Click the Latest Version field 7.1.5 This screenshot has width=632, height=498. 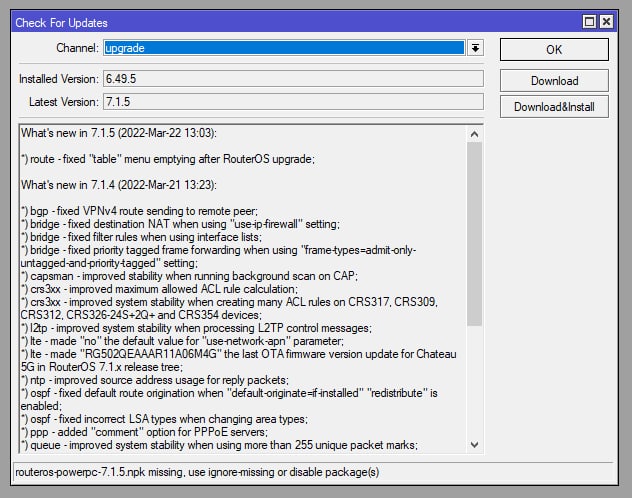[x=293, y=102]
